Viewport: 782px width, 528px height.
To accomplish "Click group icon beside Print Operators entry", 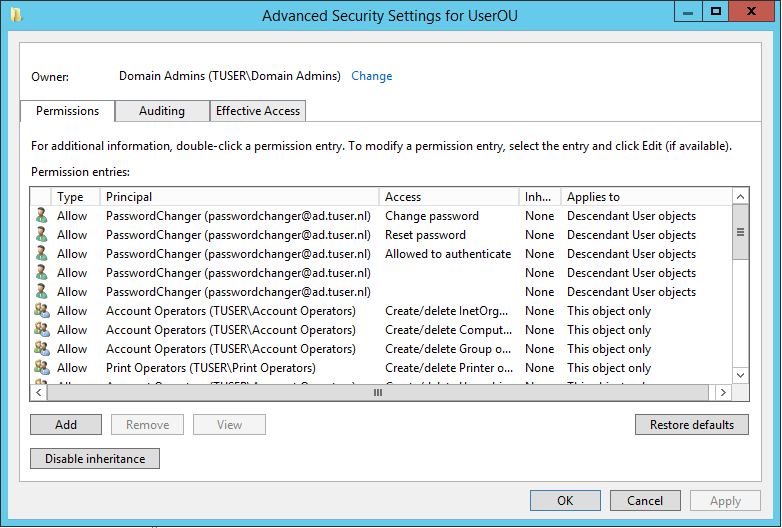I will pyautogui.click(x=41, y=368).
